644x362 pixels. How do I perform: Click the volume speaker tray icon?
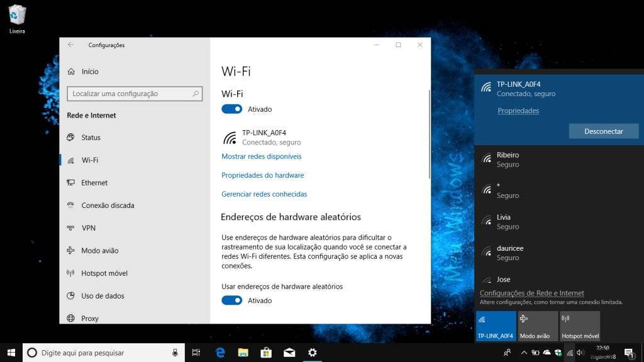[580, 353]
